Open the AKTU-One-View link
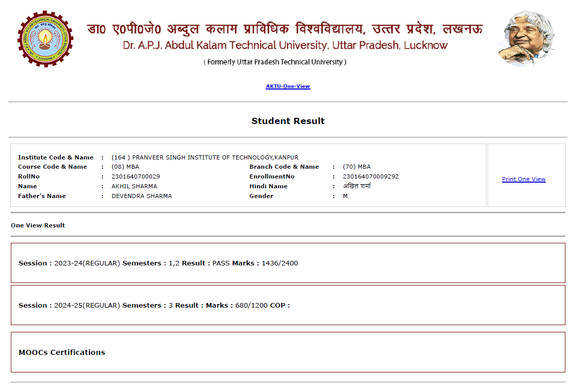Screen dimensions: 569x392 tap(288, 86)
